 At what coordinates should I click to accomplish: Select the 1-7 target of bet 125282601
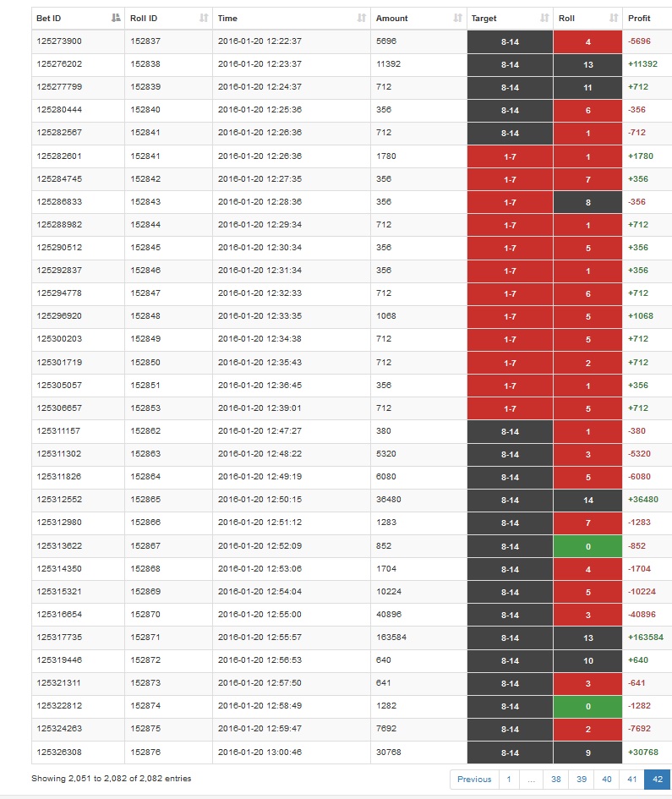[510, 156]
